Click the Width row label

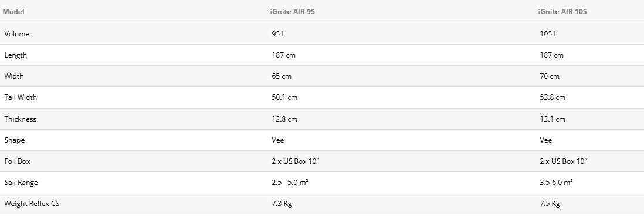pos(14,76)
